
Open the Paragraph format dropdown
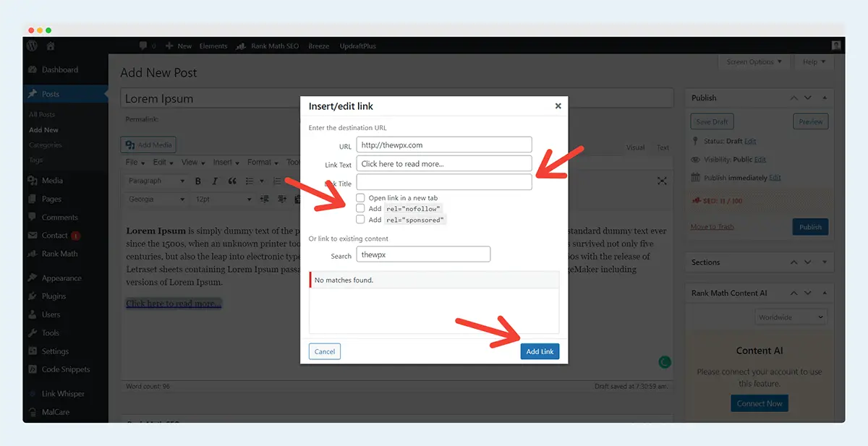156,181
